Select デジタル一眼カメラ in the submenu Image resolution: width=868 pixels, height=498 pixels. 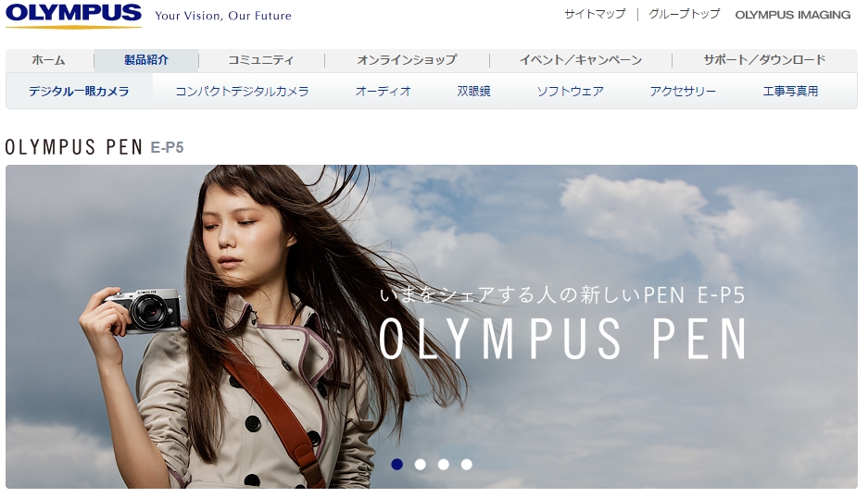tap(79, 92)
